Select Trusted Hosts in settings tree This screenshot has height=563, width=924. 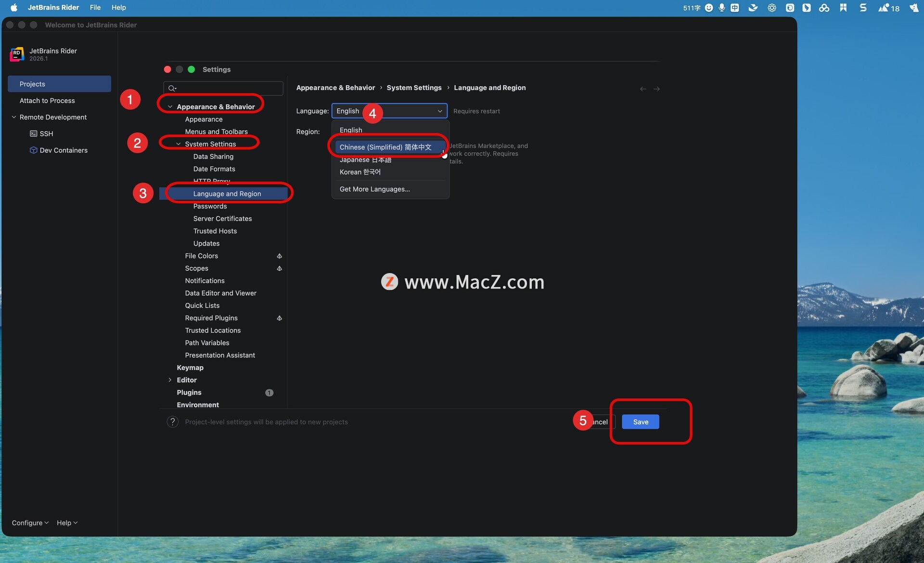coord(215,231)
